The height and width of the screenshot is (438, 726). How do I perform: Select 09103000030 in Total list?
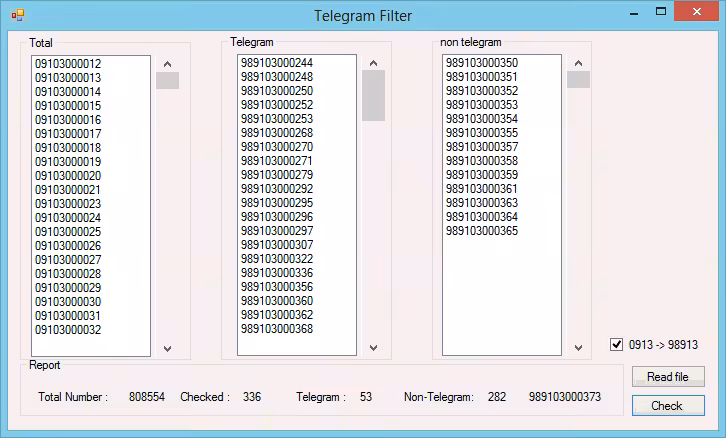coord(68,301)
